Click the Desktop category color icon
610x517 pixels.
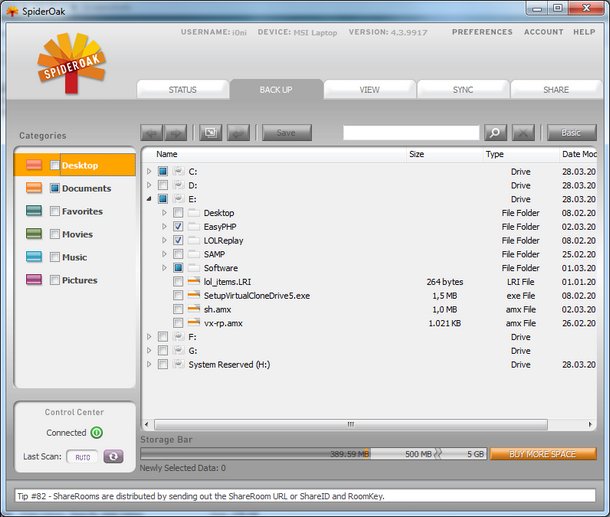pos(34,165)
